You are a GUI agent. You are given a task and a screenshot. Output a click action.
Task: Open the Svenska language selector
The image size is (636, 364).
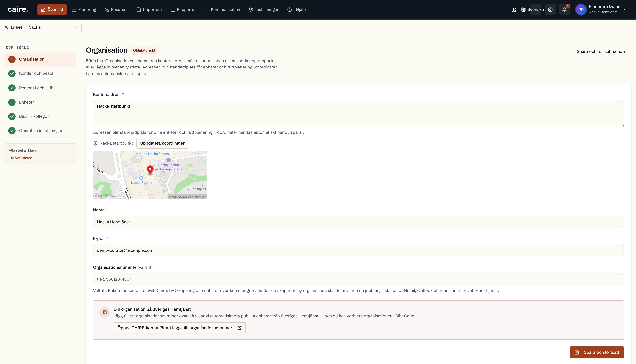pyautogui.click(x=535, y=9)
